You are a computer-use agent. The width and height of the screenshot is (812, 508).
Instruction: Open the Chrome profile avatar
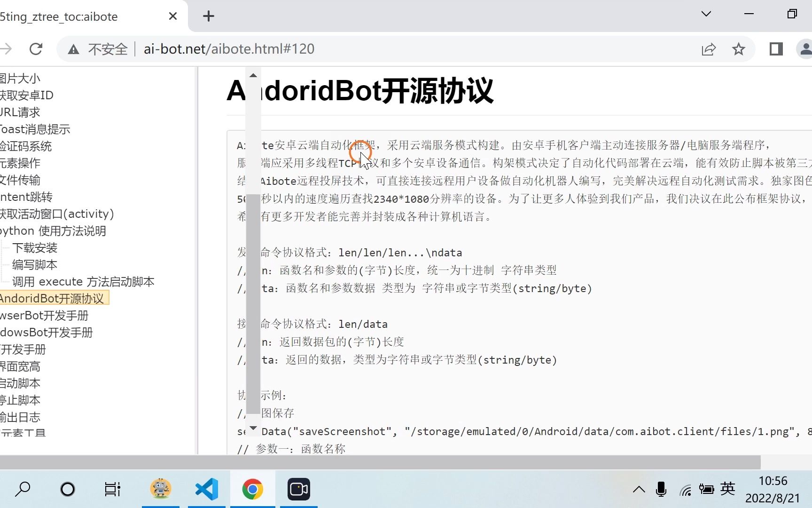tap(805, 49)
